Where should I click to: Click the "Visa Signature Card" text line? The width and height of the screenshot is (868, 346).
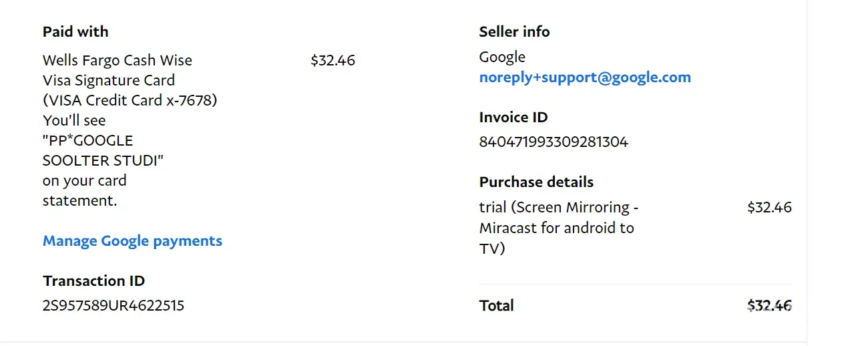coord(109,81)
